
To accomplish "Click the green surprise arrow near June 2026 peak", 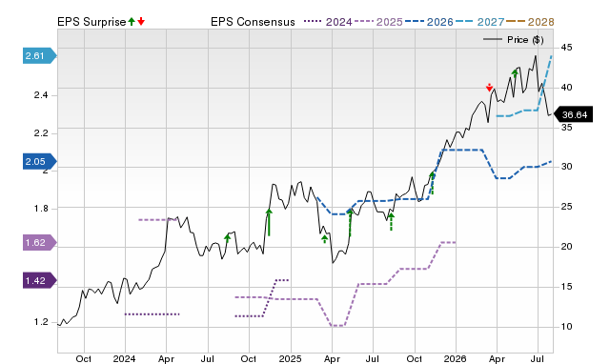I will click(x=515, y=73).
